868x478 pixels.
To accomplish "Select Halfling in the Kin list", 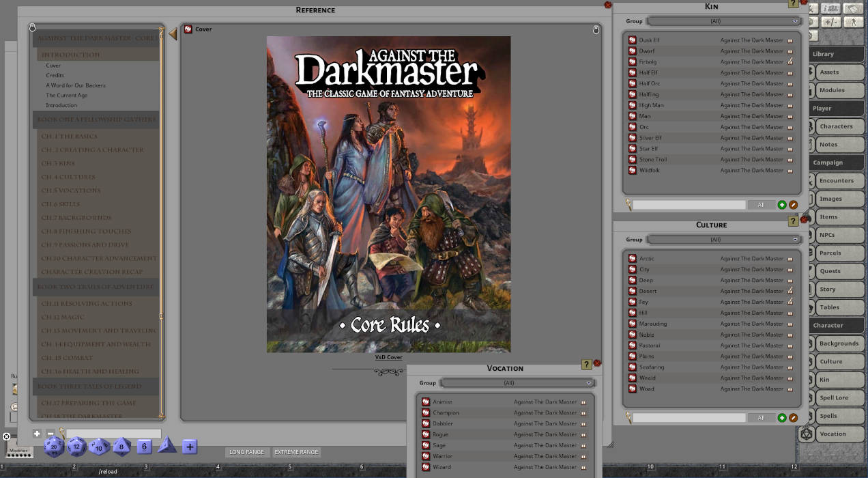I will pyautogui.click(x=711, y=95).
